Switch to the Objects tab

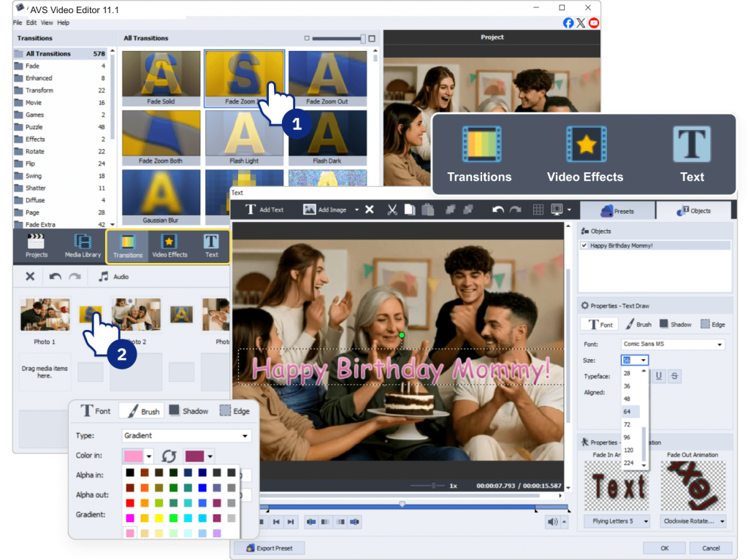[693, 210]
